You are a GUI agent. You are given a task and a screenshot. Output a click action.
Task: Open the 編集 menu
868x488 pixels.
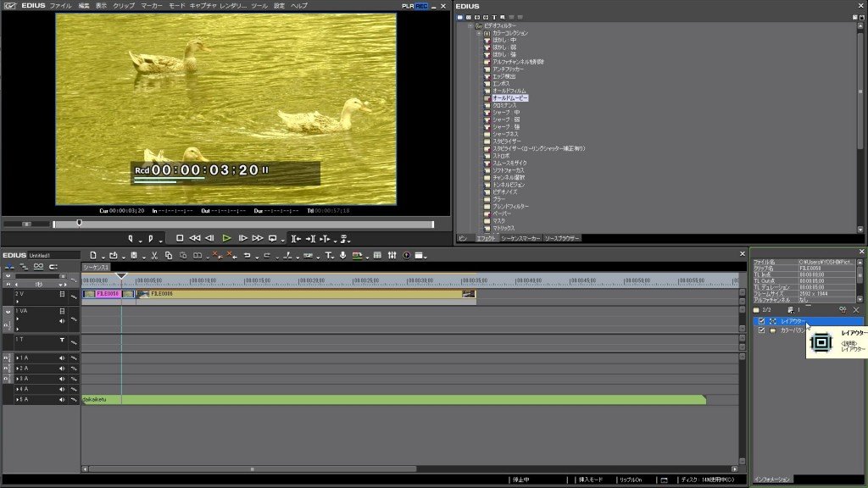pos(84,6)
